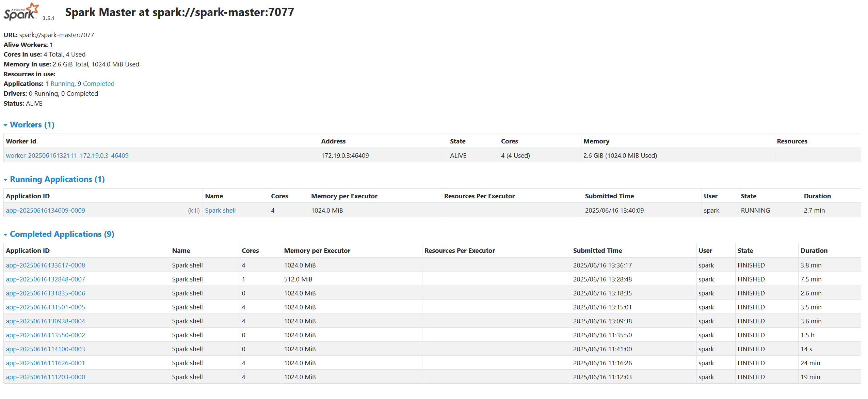Open the running Spark shell name link

tap(220, 210)
